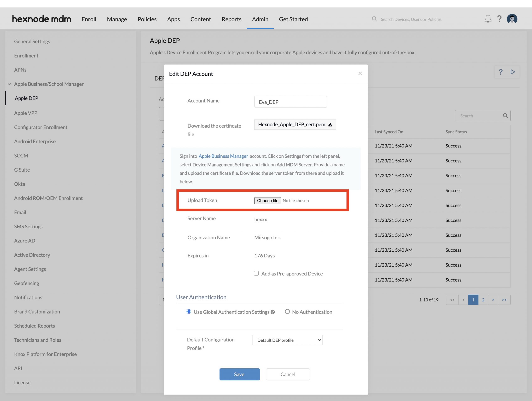532x401 pixels.
Task: Select page 1 in pagination
Action: [x=473, y=300]
